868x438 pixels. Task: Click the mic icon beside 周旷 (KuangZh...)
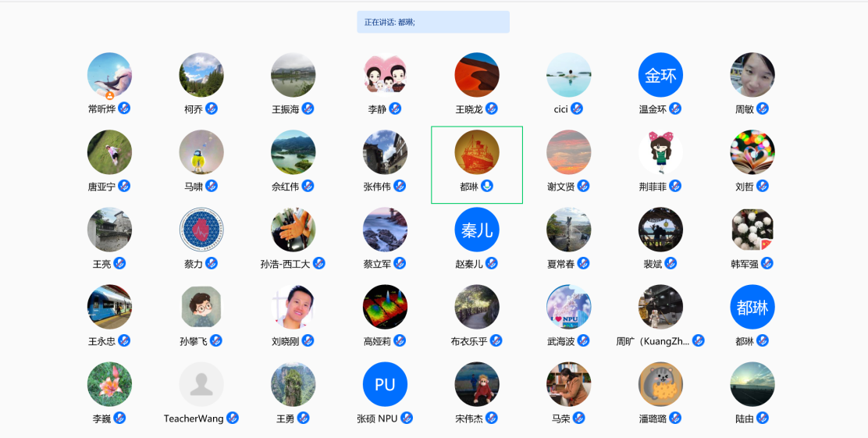pos(699,340)
